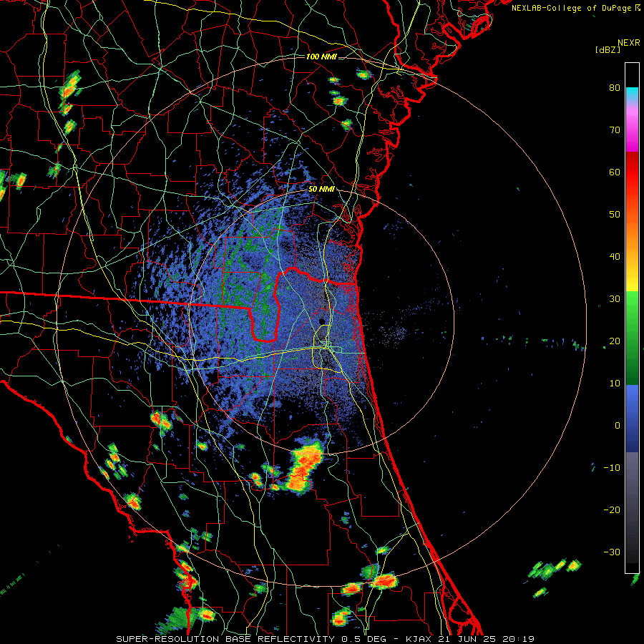Click the 50 value on the dBZ scale
The height and width of the screenshot is (644, 644).
615,215
